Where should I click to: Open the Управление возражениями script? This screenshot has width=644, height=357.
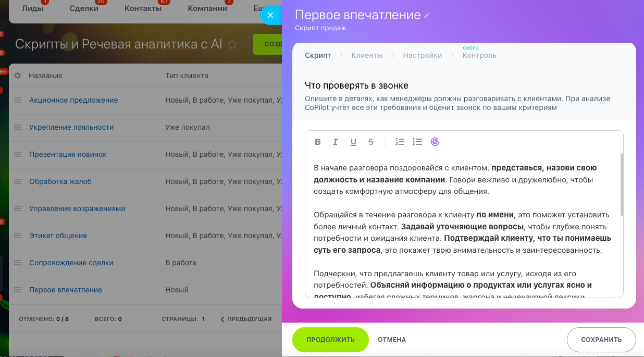pyautogui.click(x=77, y=208)
